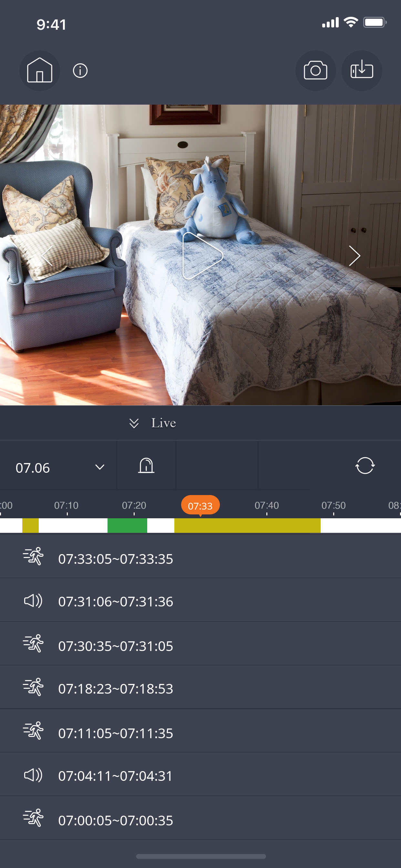Image resolution: width=401 pixels, height=868 pixels.
Task: Select motion event 07:00:05~07:00:35
Action: 200,820
